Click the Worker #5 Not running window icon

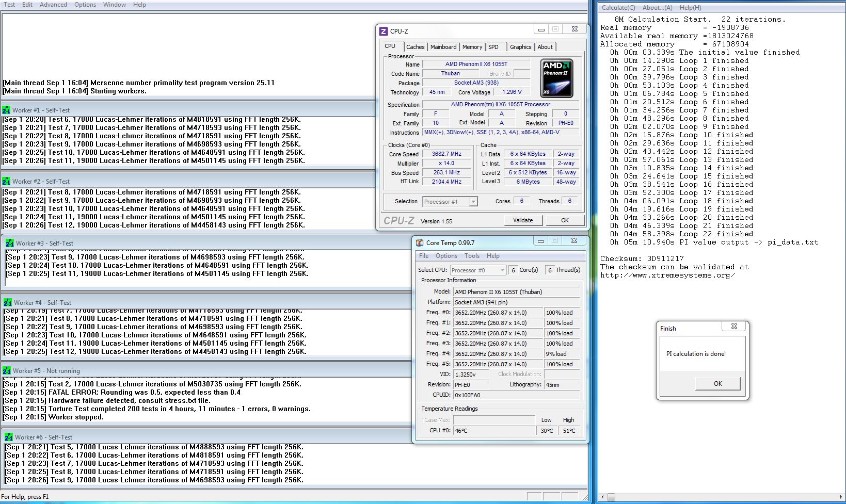pyautogui.click(x=7, y=370)
